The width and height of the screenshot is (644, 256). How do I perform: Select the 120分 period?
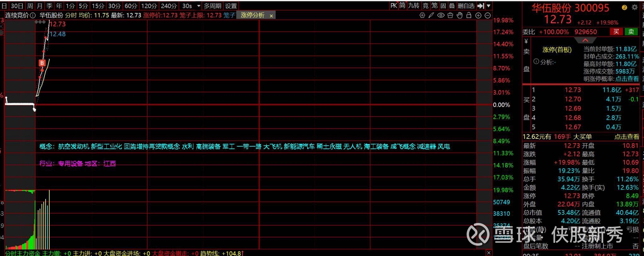[x=149, y=6]
